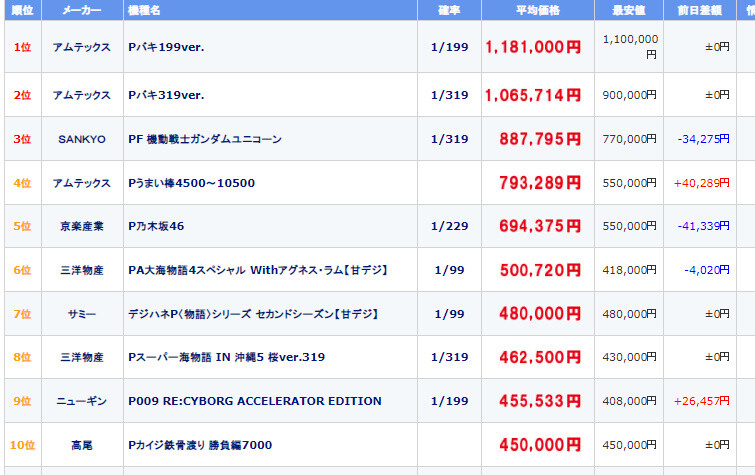Sort by 平均価格 column header
755x475 pixels.
tap(538, 10)
